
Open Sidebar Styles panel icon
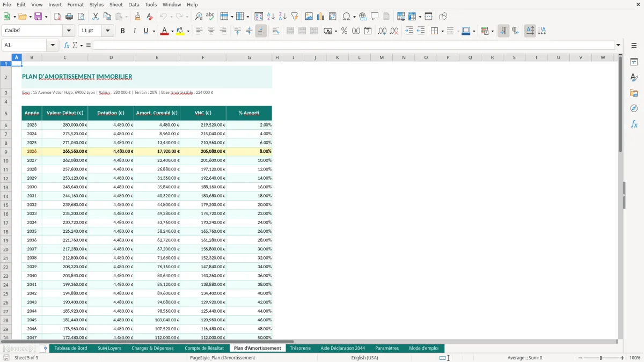634,78
